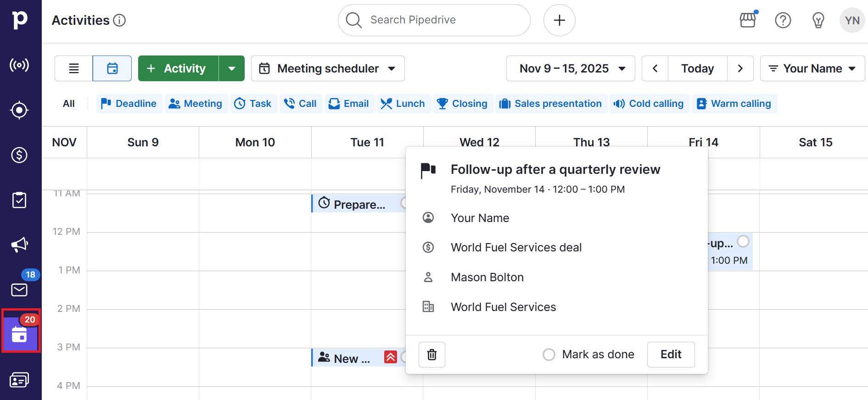
Task: Open World Fuel Services deal link
Action: [x=516, y=248]
